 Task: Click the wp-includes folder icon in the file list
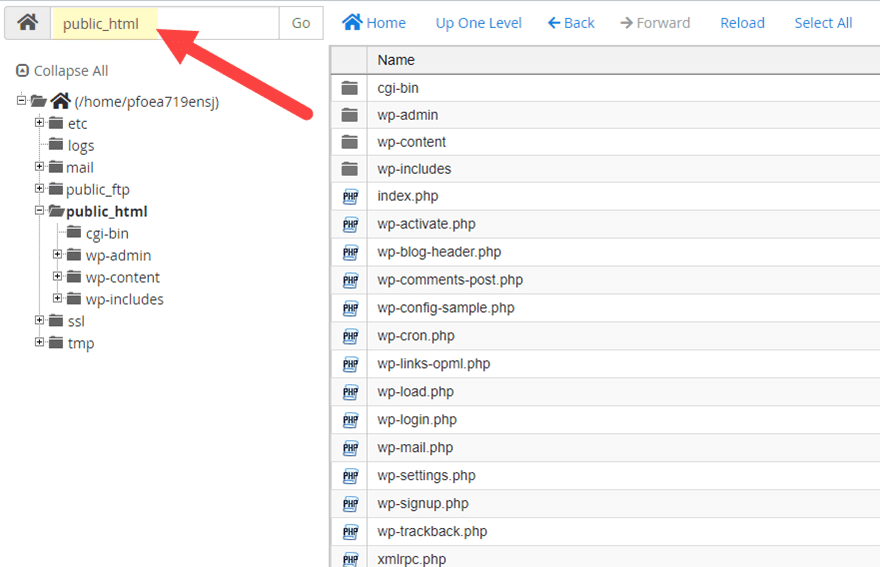point(350,169)
